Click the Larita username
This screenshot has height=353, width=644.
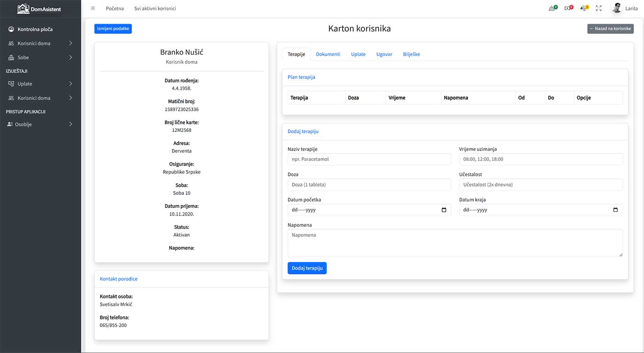(x=631, y=9)
